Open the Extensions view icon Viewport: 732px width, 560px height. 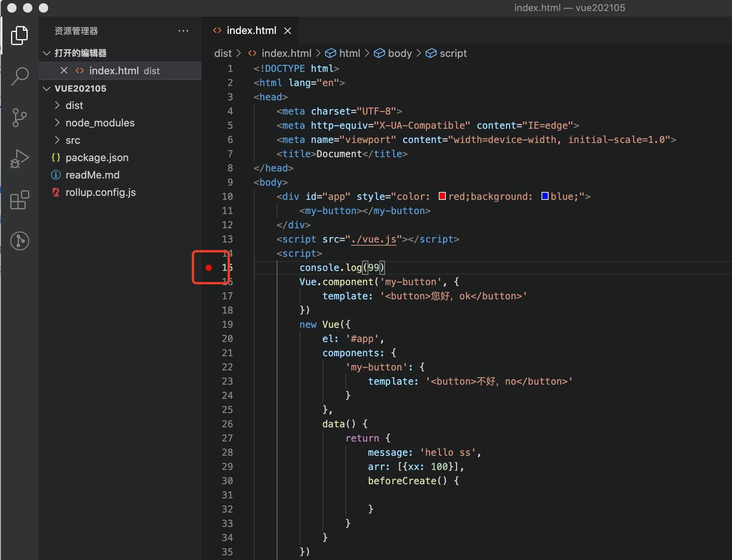[19, 200]
